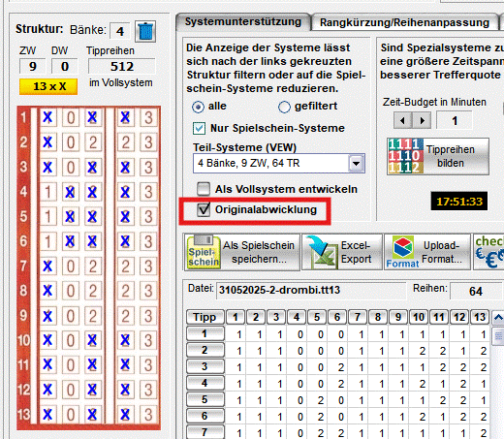Screen dimensions: 504x439
Task: Switch to Rangkürzung/Reihenanpassung tab
Action: click(404, 22)
